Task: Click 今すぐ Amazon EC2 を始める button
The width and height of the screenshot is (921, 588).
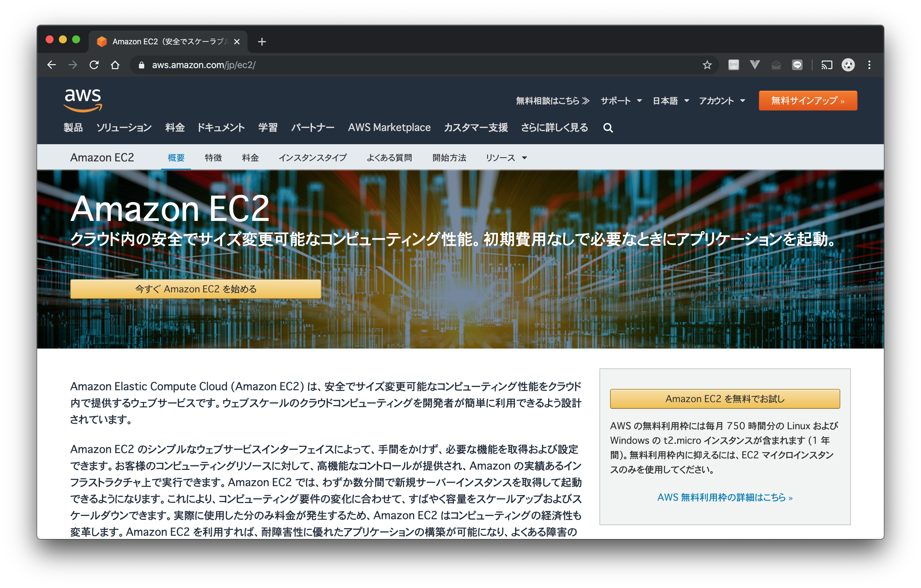Action: tap(196, 289)
